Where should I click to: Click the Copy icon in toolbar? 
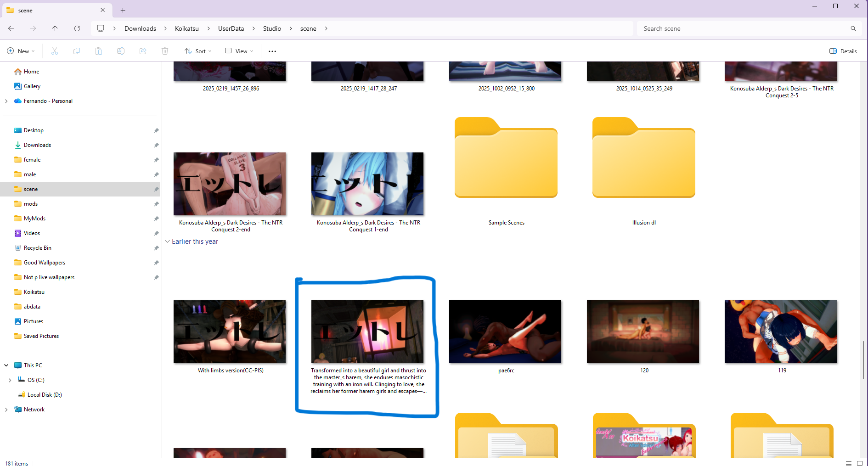[77, 51]
